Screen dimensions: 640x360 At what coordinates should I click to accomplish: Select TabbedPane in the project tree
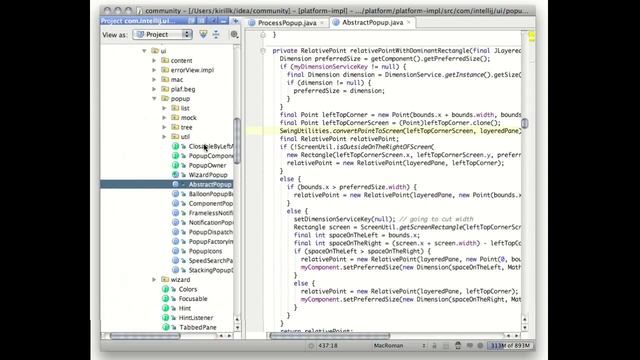(x=197, y=327)
